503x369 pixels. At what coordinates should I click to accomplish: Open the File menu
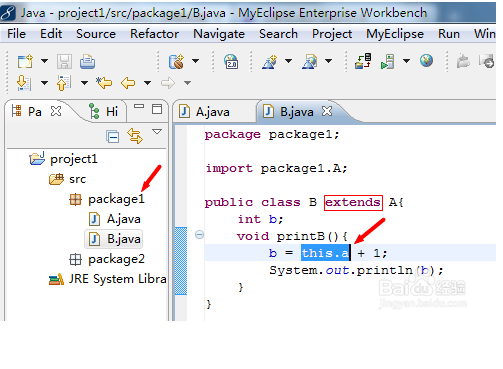coord(16,34)
